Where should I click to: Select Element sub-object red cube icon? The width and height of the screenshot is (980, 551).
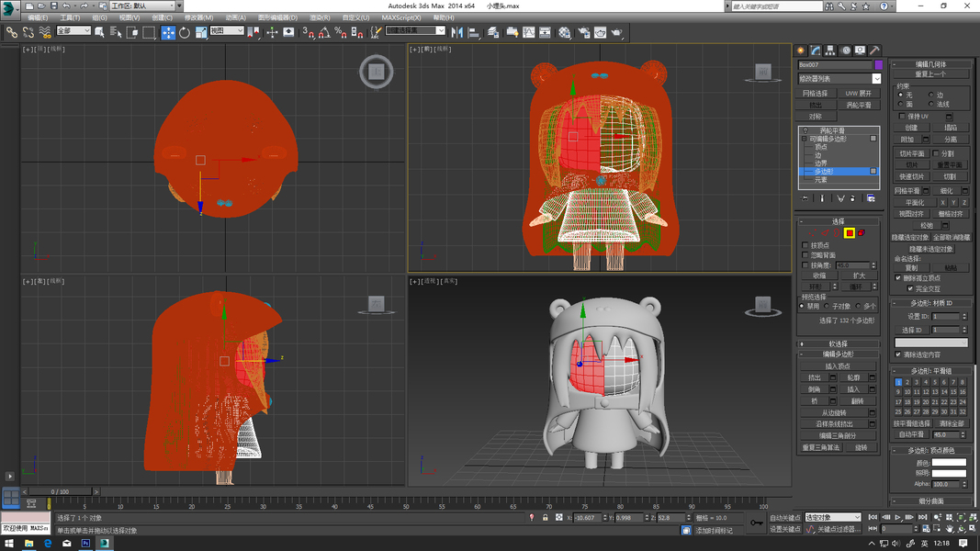point(862,233)
